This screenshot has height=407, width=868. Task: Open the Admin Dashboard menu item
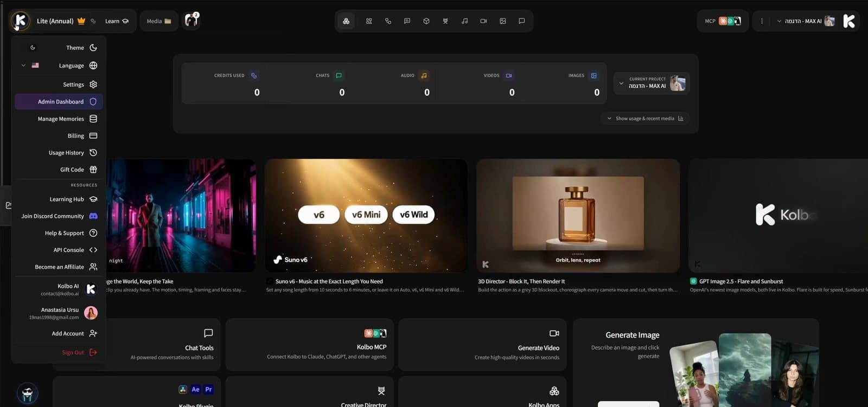(x=59, y=101)
